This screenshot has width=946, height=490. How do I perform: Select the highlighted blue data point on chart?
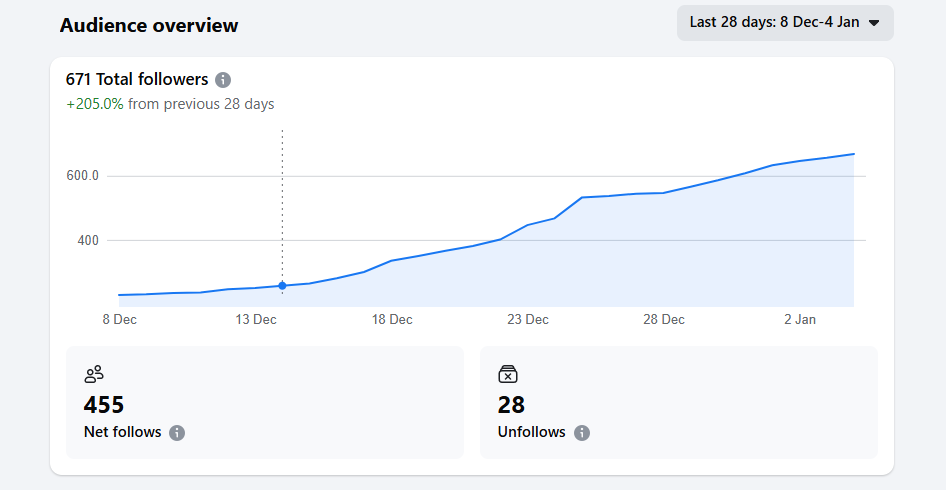(282, 286)
